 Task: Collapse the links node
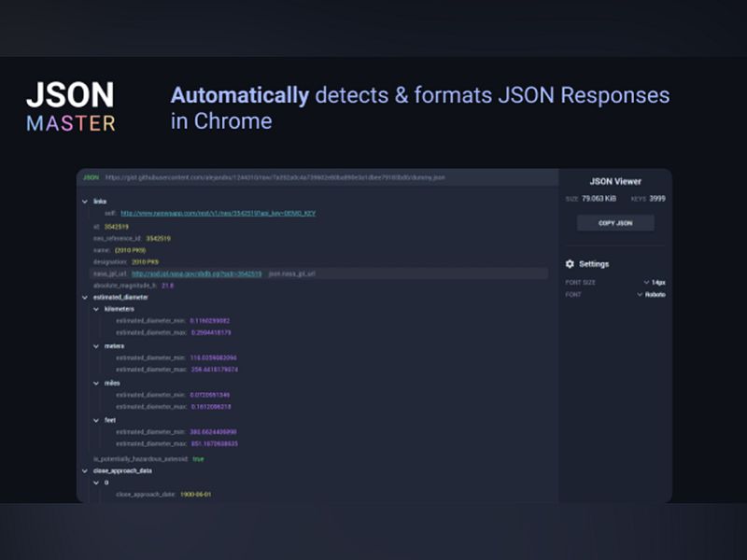(x=85, y=202)
